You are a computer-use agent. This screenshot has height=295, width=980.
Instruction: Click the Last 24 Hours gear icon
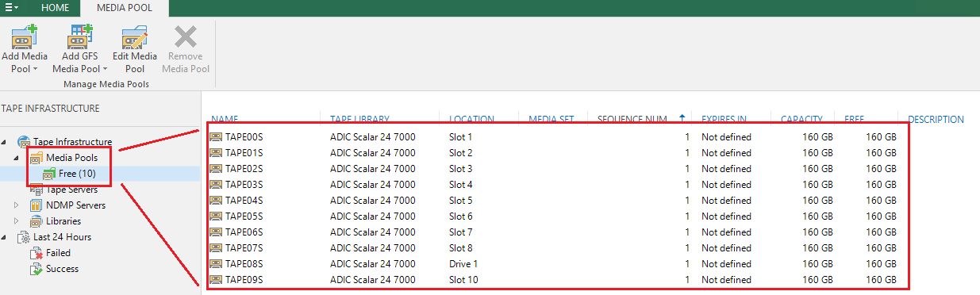(x=23, y=237)
